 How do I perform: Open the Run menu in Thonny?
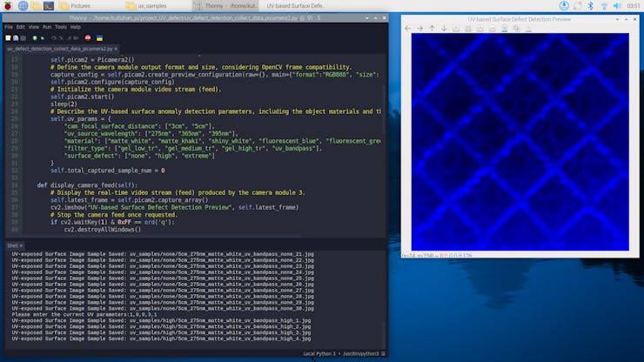coord(47,27)
